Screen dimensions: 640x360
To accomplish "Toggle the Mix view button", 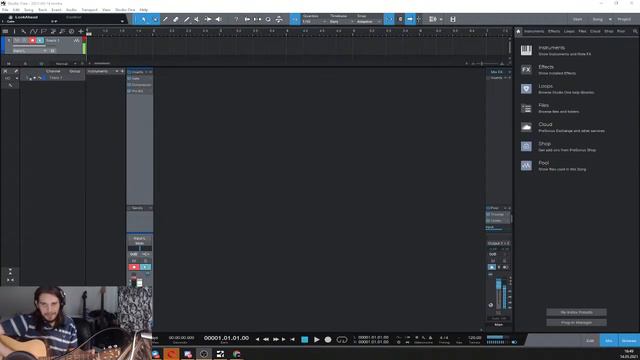I will (x=609, y=340).
